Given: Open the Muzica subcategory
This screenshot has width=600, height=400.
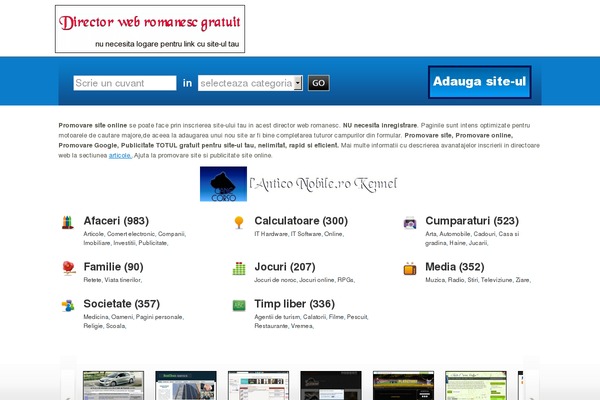Looking at the screenshot, I should (x=435, y=280).
